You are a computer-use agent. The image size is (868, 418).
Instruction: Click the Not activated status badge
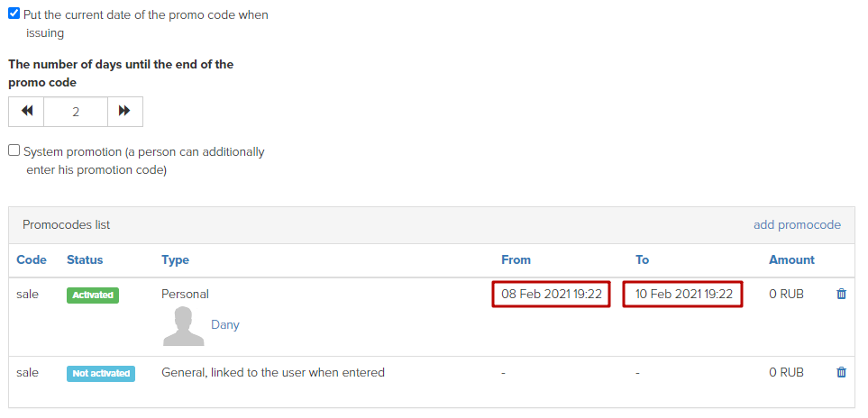click(101, 374)
